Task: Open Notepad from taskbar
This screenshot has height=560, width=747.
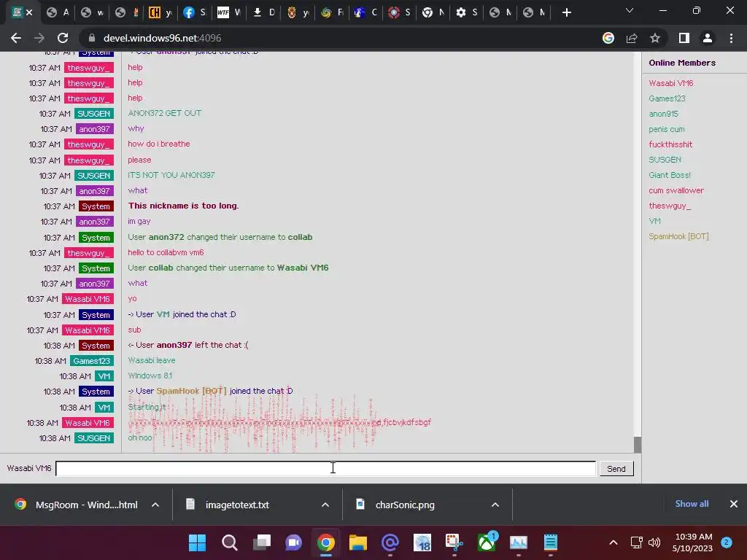Action: [x=550, y=542]
